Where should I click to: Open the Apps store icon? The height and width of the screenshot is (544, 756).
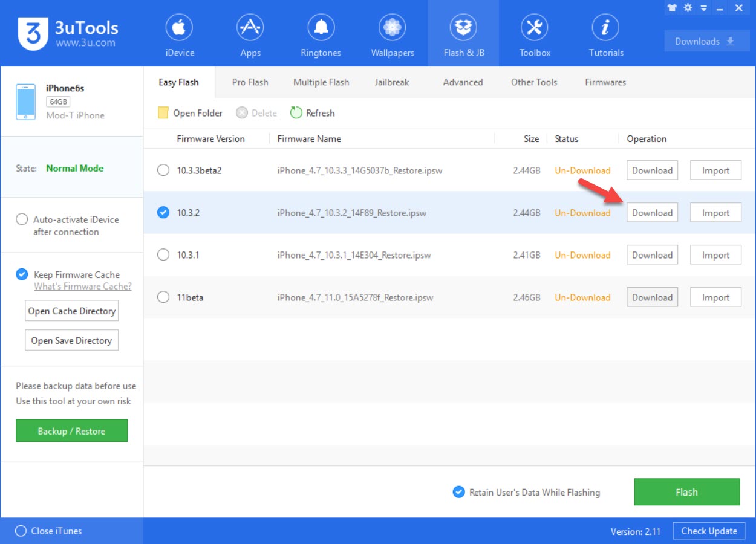click(x=250, y=28)
